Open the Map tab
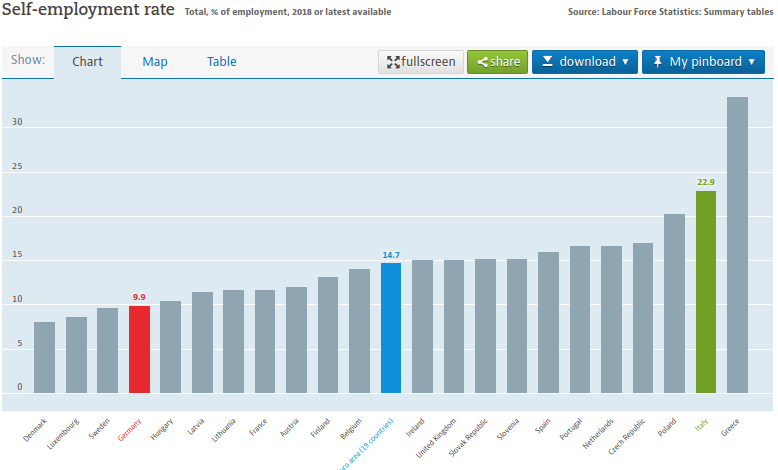This screenshot has height=470, width=778. [x=155, y=62]
